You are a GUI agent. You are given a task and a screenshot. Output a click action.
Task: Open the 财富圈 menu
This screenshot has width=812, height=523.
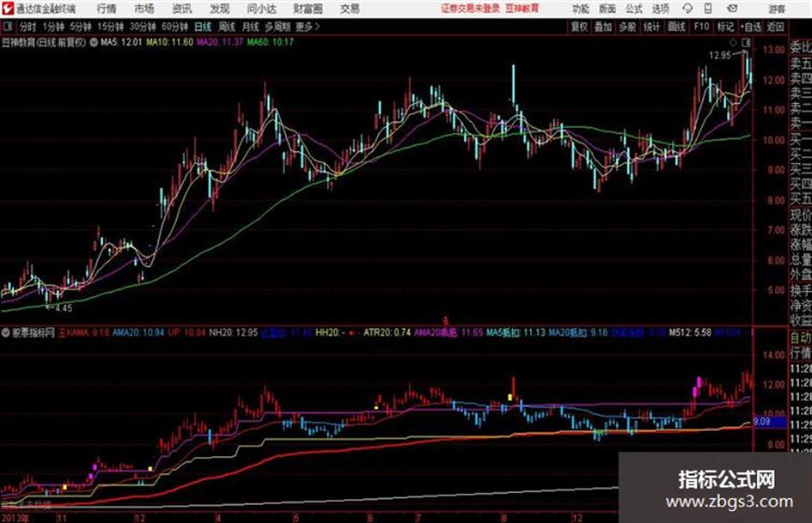pos(308,9)
